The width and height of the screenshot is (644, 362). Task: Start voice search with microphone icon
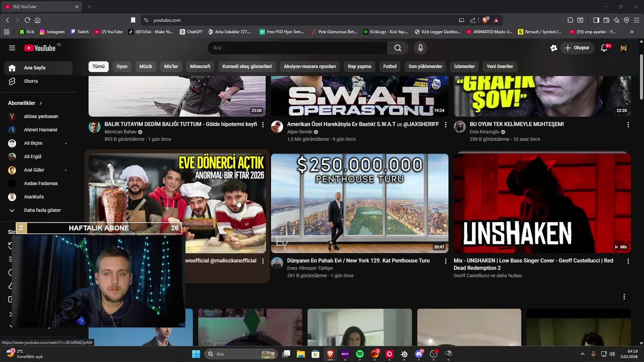tap(421, 48)
